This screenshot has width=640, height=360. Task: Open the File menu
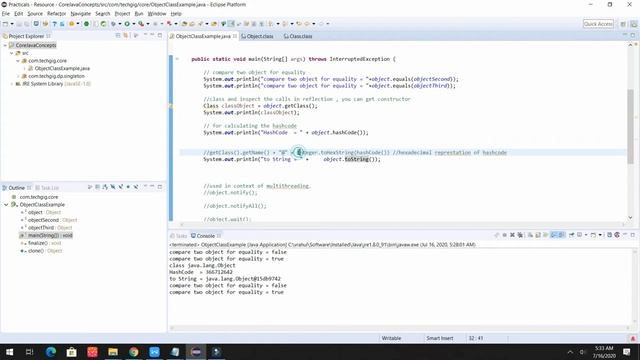click(x=5, y=13)
